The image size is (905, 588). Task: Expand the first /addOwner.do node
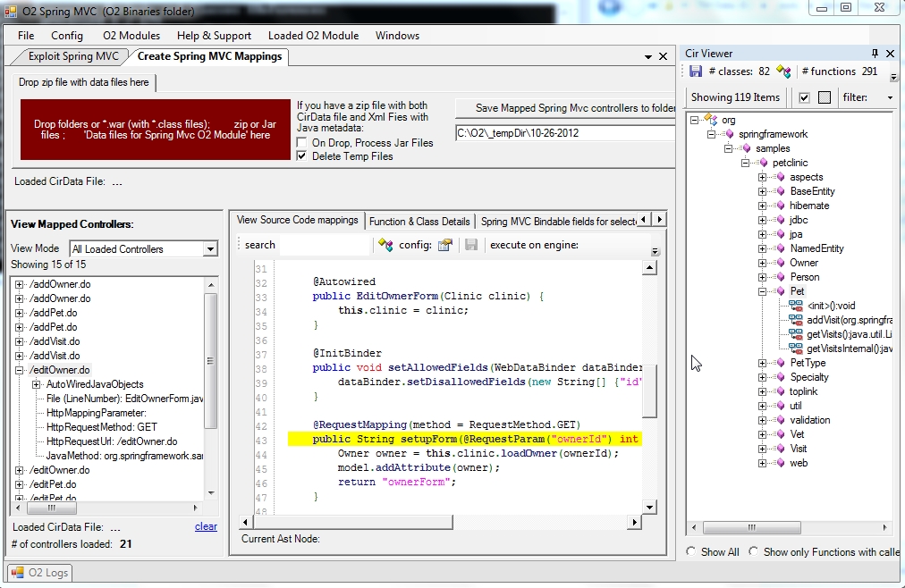pyautogui.click(x=20, y=284)
